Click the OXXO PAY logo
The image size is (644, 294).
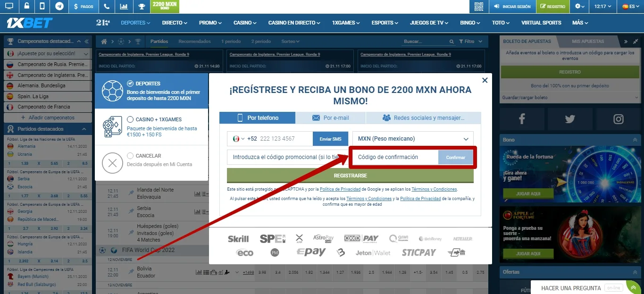[361, 239]
